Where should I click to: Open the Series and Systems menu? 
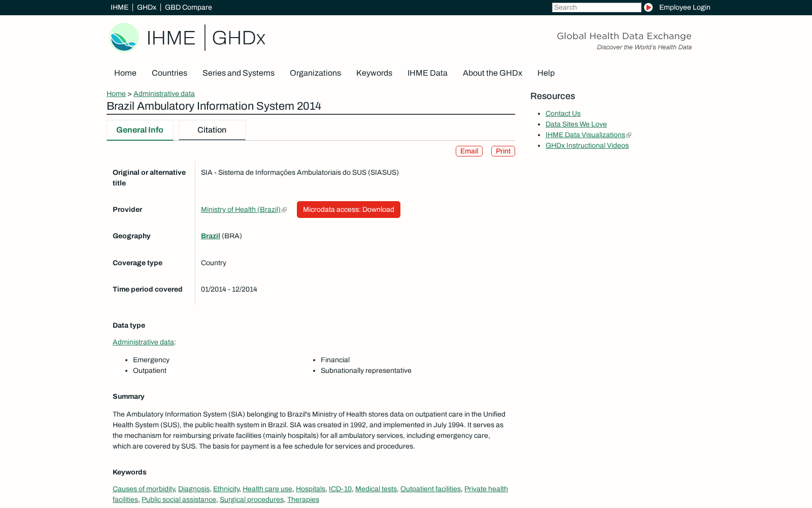pyautogui.click(x=239, y=73)
